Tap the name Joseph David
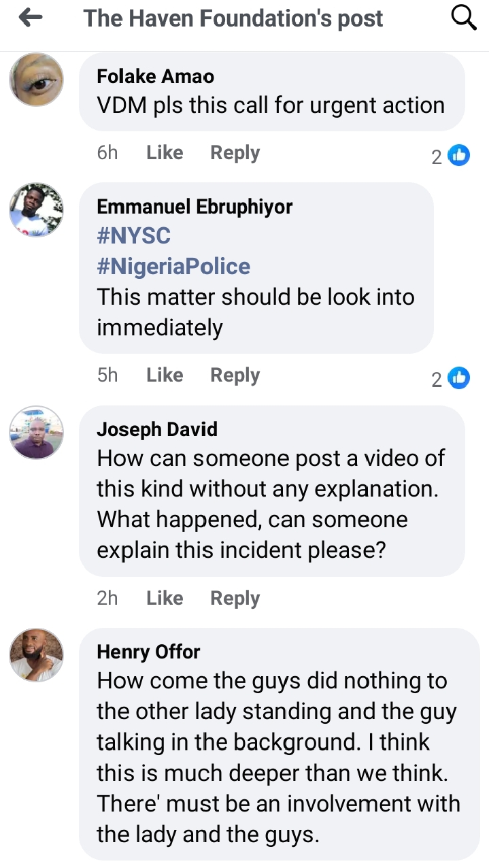Image resolution: width=489 pixels, height=868 pixels. (x=157, y=429)
